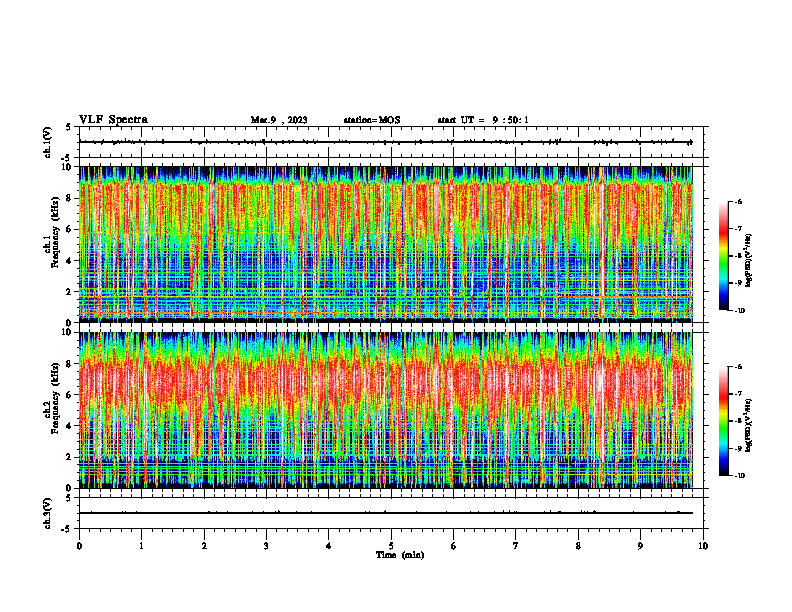Click the "8" kHz tick on ch.2 axis

[70, 364]
